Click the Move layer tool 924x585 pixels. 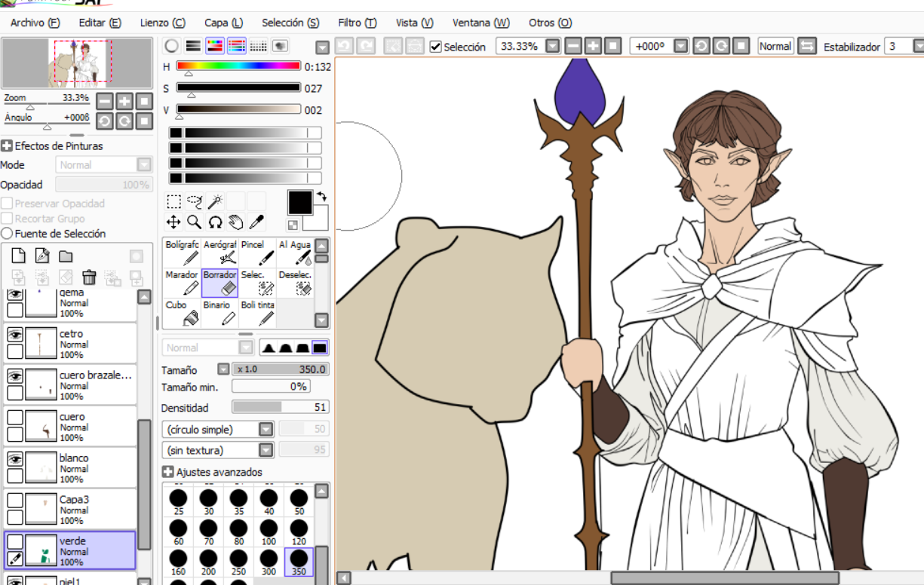[x=173, y=222]
